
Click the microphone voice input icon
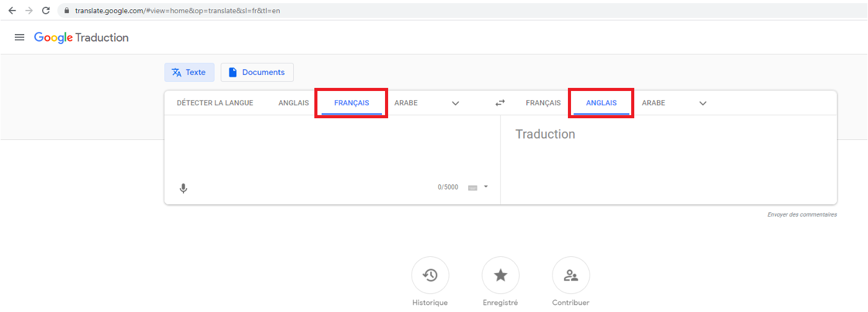pyautogui.click(x=184, y=188)
